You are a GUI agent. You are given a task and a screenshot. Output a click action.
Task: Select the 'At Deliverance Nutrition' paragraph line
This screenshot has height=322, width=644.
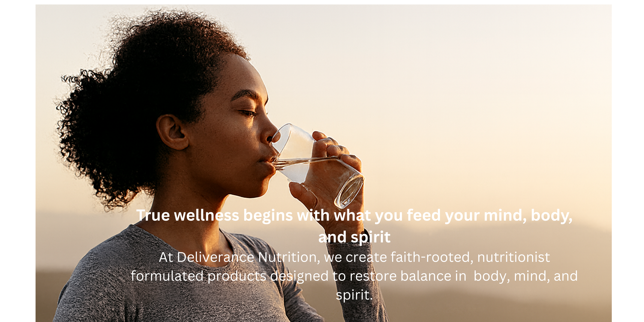coord(354,257)
